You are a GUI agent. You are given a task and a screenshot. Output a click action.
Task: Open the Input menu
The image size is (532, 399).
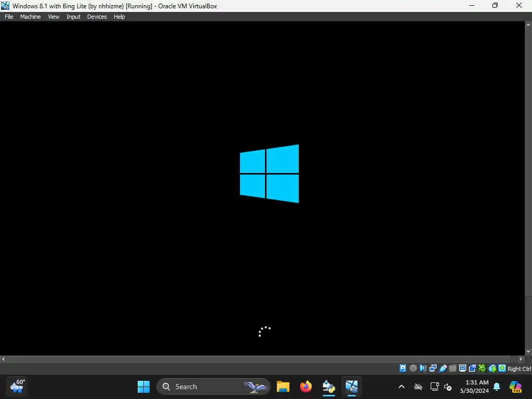pos(73,17)
